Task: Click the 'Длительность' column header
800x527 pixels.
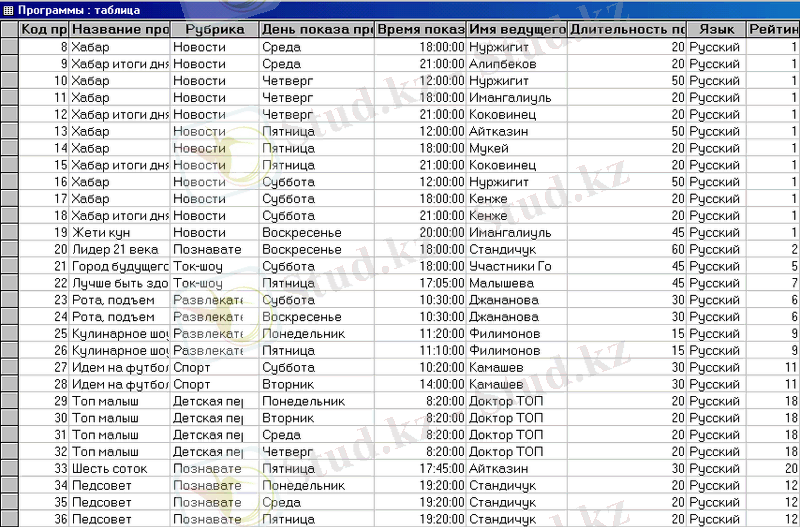Action: 627,29
